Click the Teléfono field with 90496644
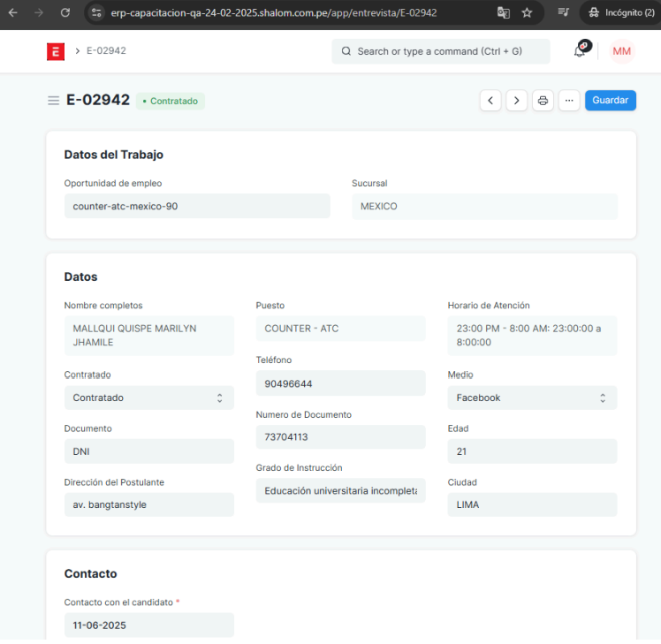The width and height of the screenshot is (661, 644). [x=340, y=383]
